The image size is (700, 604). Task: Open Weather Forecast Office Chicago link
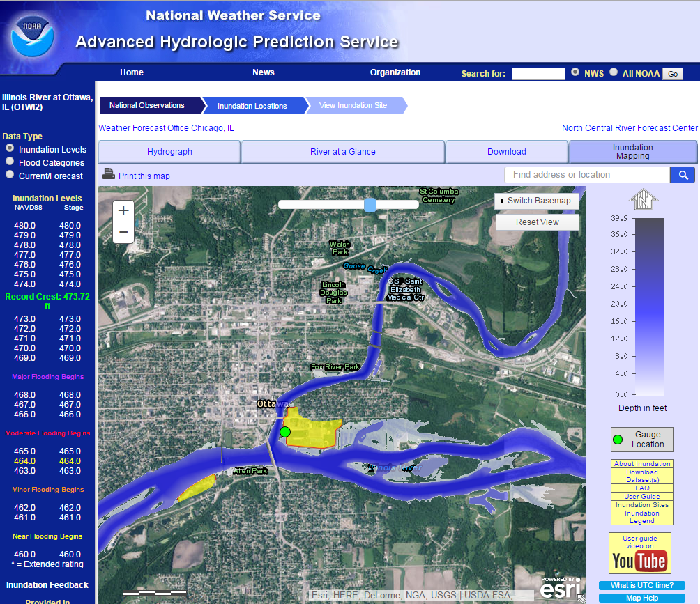pyautogui.click(x=166, y=128)
